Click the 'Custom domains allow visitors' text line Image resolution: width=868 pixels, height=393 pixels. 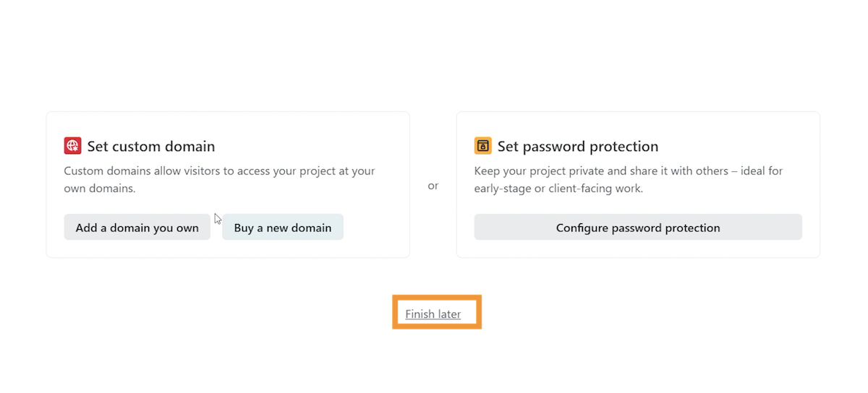click(x=219, y=171)
